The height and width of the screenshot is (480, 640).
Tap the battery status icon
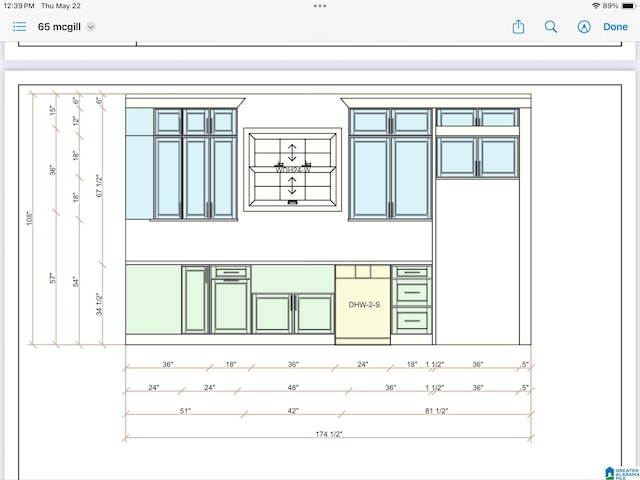tap(628, 6)
